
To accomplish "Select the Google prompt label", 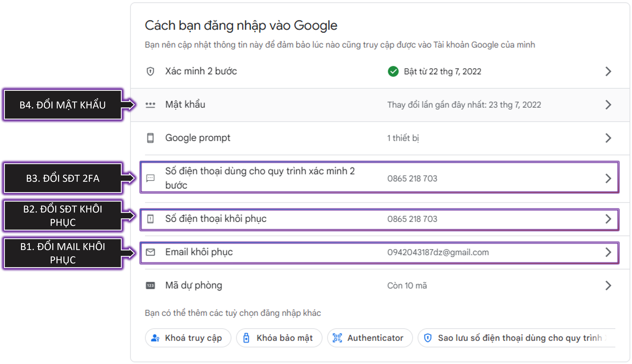I will 198,138.
